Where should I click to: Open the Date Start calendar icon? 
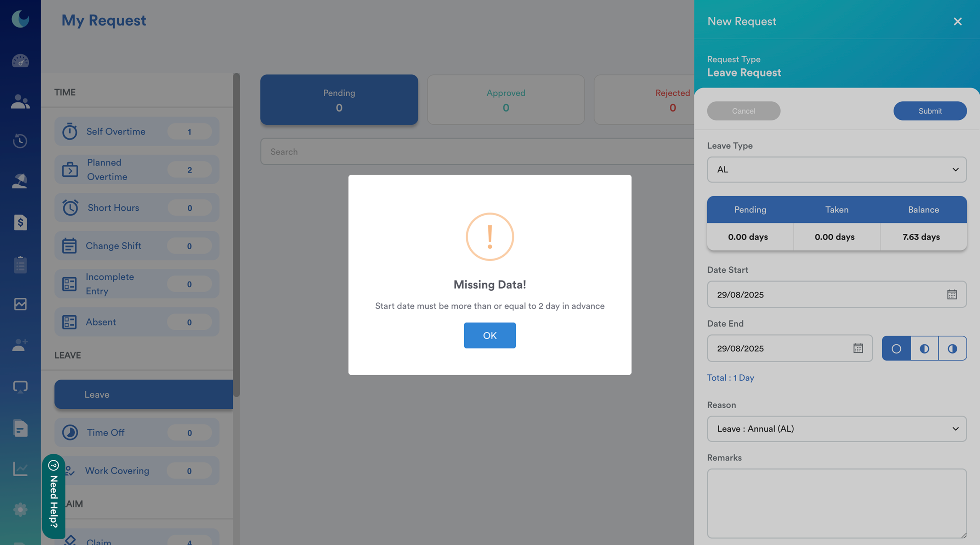952,294
